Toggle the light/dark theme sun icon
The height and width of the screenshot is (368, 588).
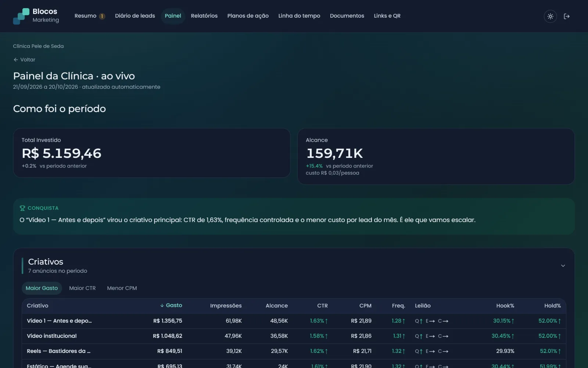tap(550, 16)
